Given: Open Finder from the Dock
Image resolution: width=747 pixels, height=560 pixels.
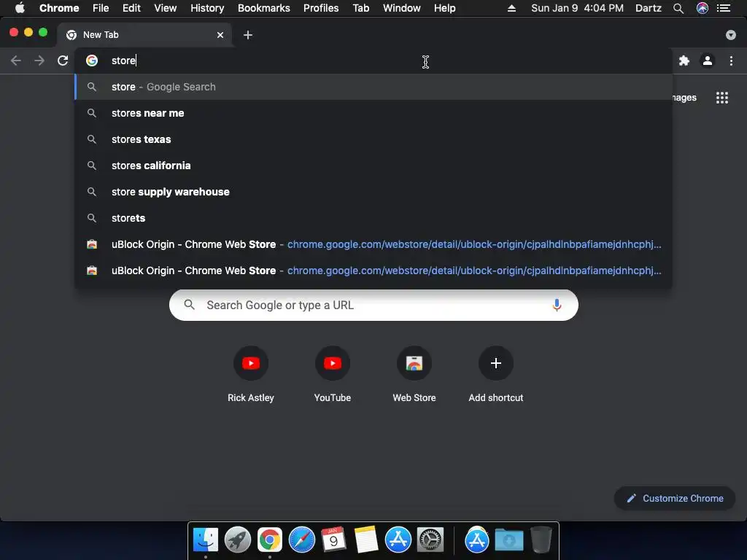Looking at the screenshot, I should tap(206, 540).
